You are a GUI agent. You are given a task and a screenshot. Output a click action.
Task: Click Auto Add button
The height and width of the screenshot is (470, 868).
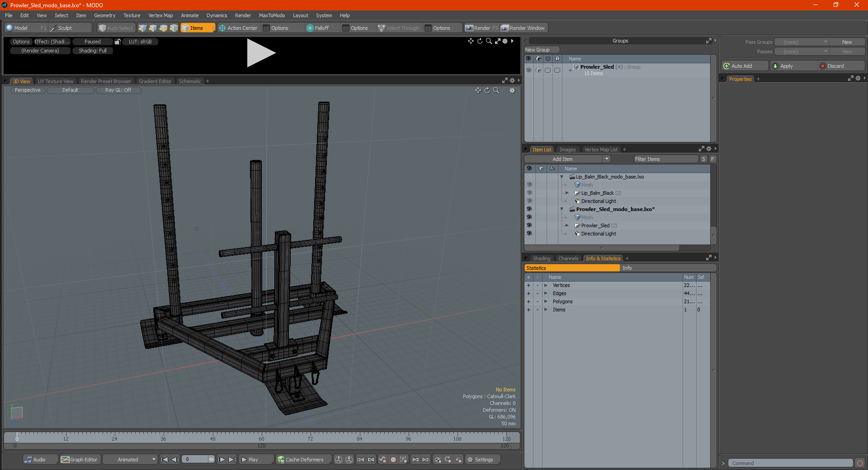click(x=745, y=66)
